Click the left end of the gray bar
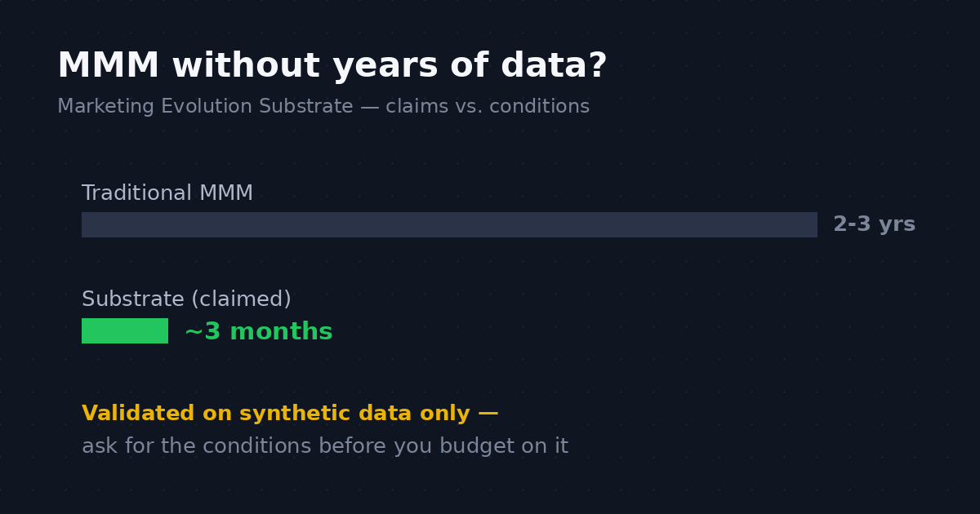Viewport: 980px width, 514px height. pos(87,224)
